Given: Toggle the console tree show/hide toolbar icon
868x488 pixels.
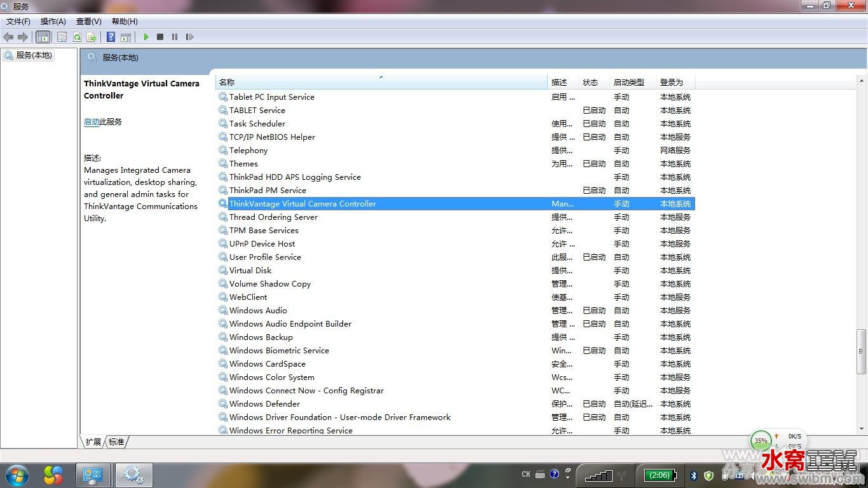Looking at the screenshot, I should pyautogui.click(x=43, y=37).
